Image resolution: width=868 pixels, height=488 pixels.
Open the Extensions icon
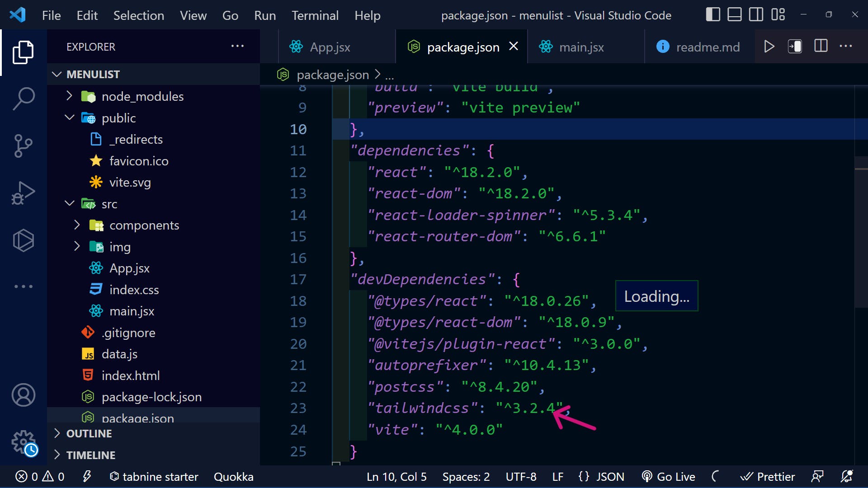tap(23, 240)
